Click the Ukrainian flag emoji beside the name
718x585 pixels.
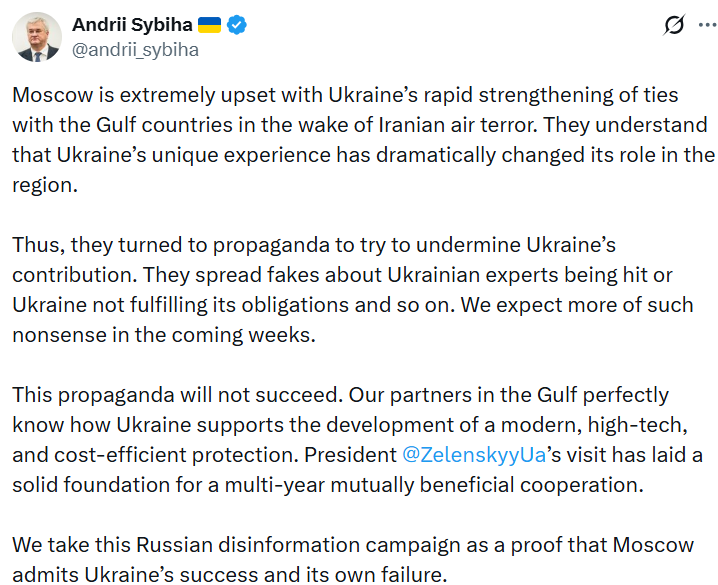pyautogui.click(x=209, y=25)
